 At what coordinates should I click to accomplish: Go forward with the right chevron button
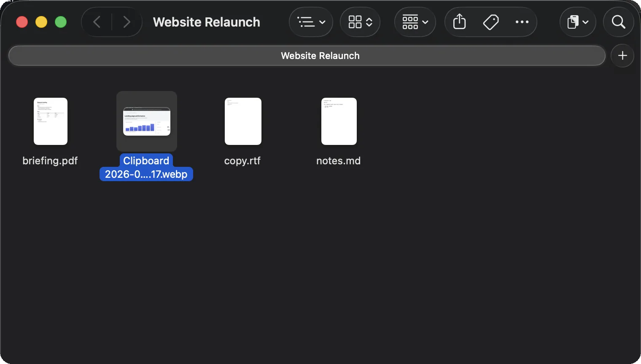click(127, 22)
